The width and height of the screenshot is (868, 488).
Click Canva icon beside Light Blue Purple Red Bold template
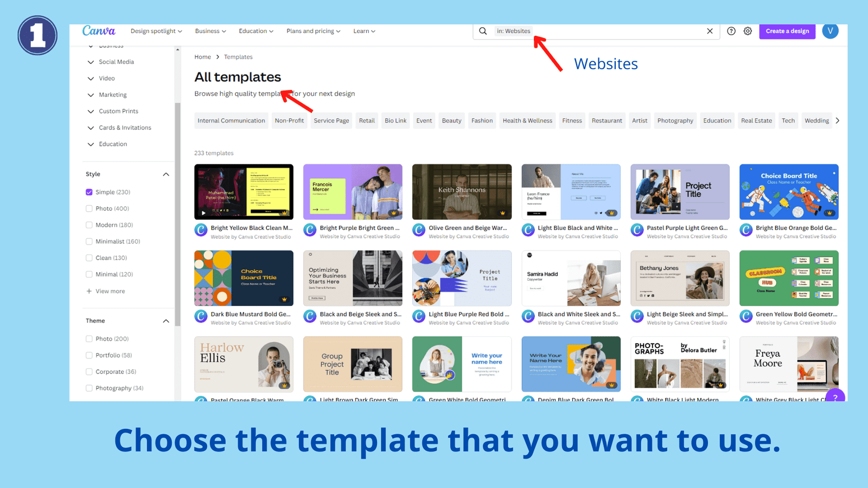coord(419,317)
